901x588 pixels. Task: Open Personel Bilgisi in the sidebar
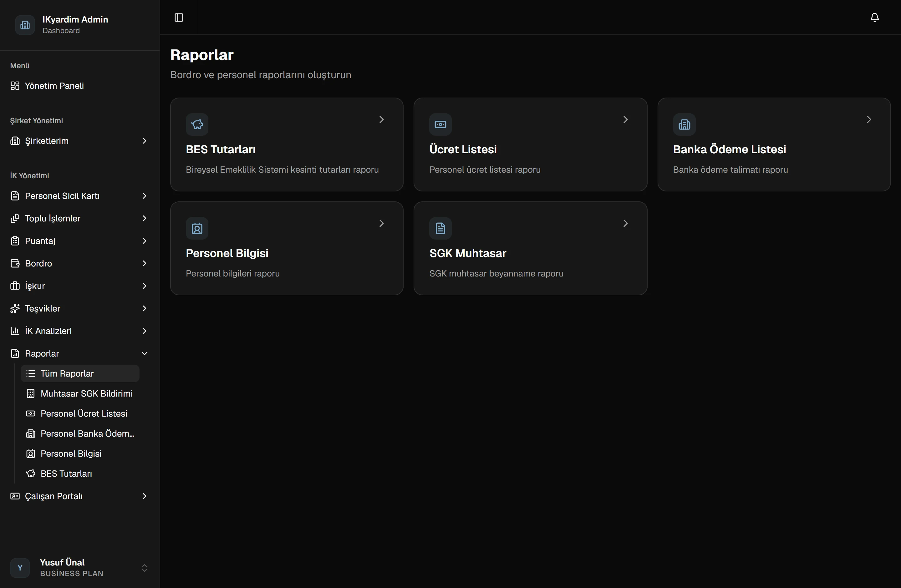pyautogui.click(x=80, y=454)
